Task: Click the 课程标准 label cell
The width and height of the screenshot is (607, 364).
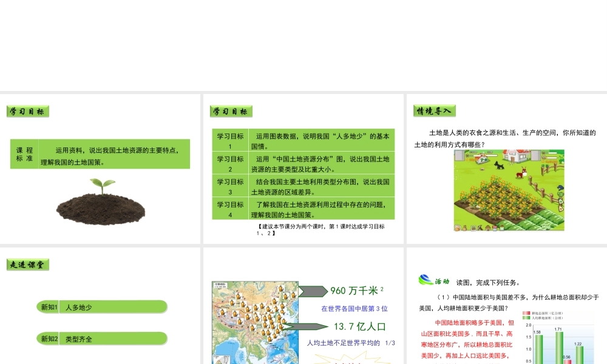Action: point(24,154)
